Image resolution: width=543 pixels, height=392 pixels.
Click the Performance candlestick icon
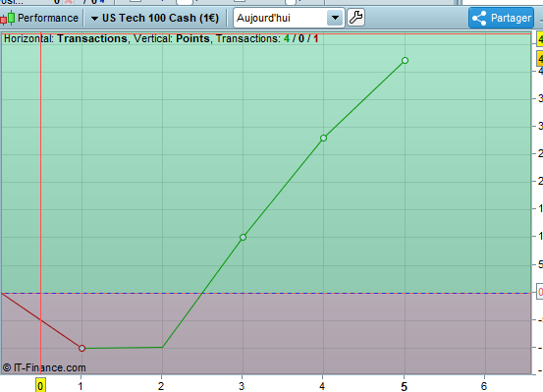pos(8,18)
